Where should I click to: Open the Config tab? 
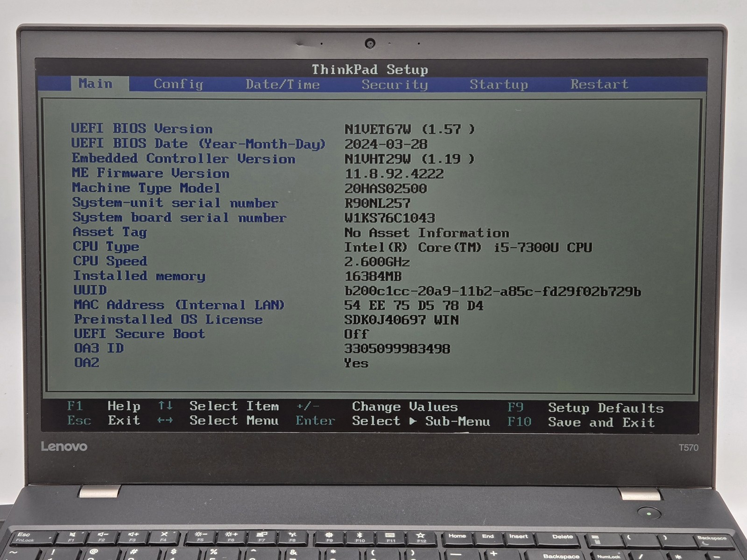(x=178, y=84)
